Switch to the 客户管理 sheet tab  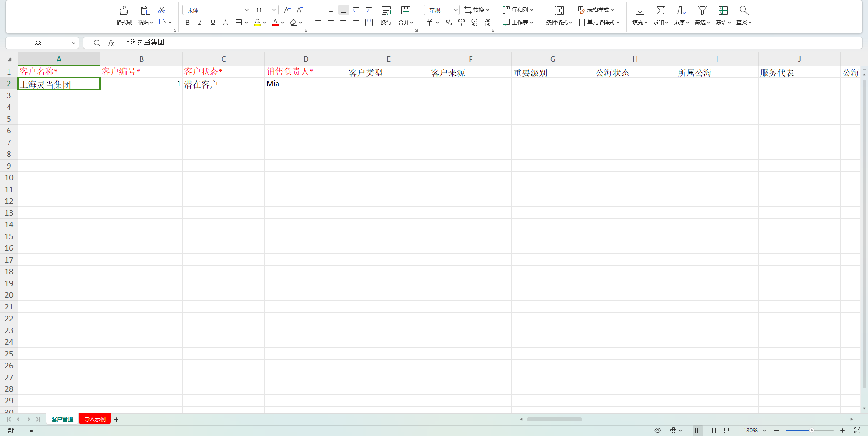click(x=62, y=419)
